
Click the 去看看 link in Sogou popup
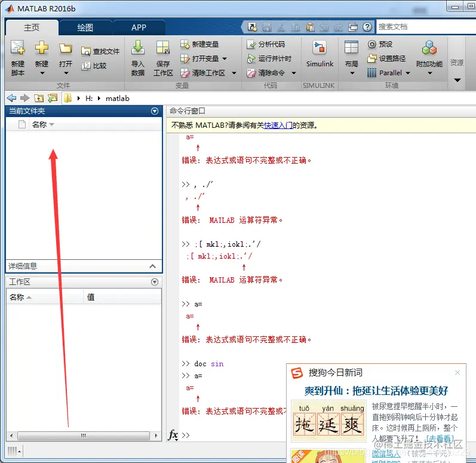coord(440,439)
